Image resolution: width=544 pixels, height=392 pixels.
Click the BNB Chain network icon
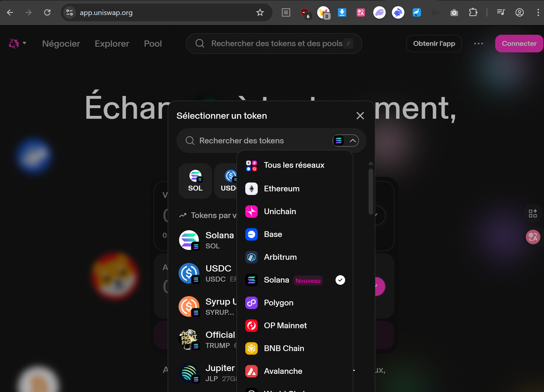click(x=251, y=348)
